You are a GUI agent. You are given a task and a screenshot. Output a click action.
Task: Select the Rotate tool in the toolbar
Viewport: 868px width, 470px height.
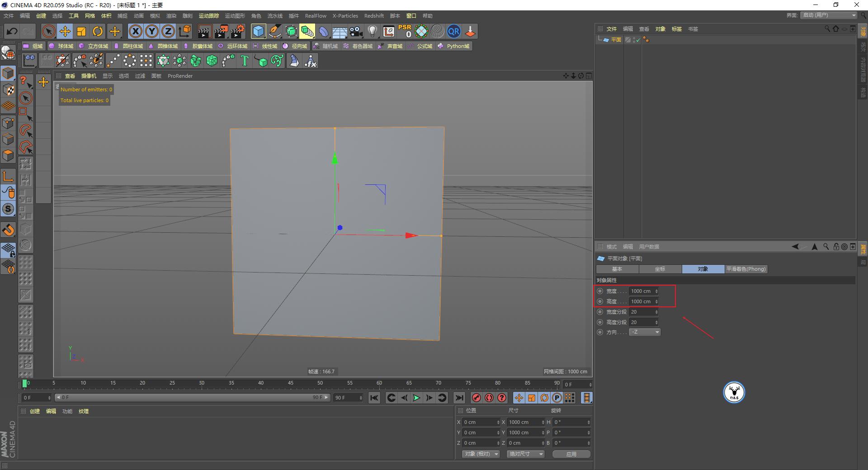[98, 31]
